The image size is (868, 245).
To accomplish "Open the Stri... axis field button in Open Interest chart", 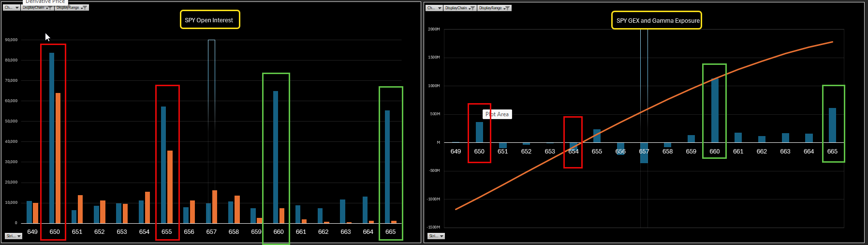I will (14, 236).
